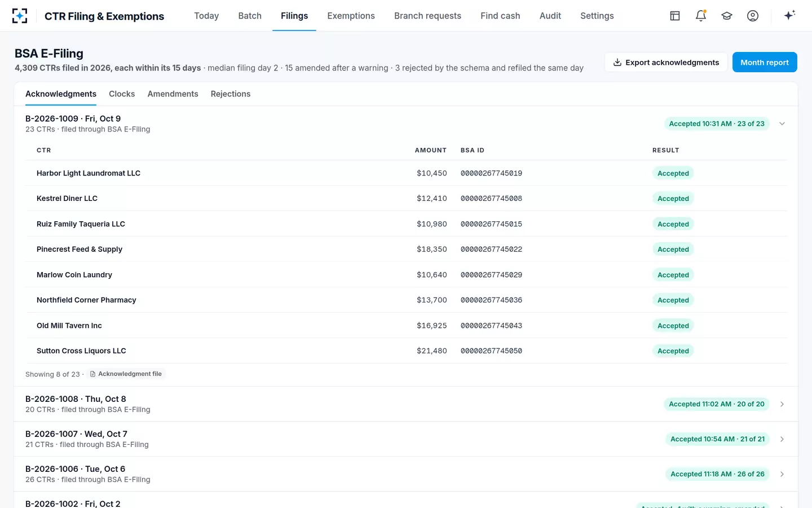Open the Audit nav tab
Screen dimensions: 812x508
(x=550, y=16)
